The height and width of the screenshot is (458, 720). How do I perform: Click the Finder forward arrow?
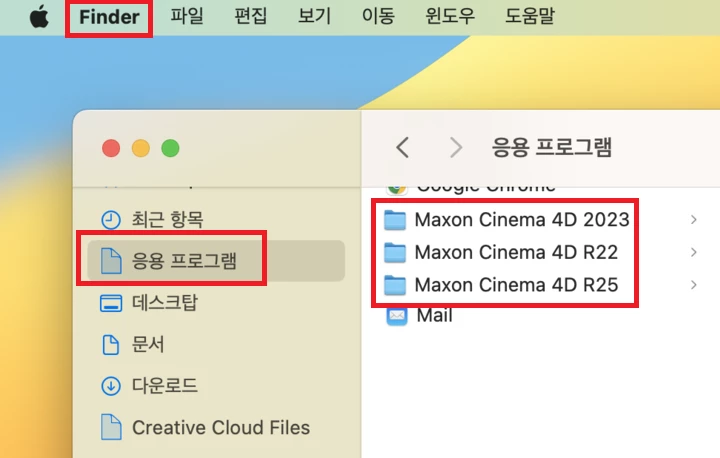[x=456, y=147]
